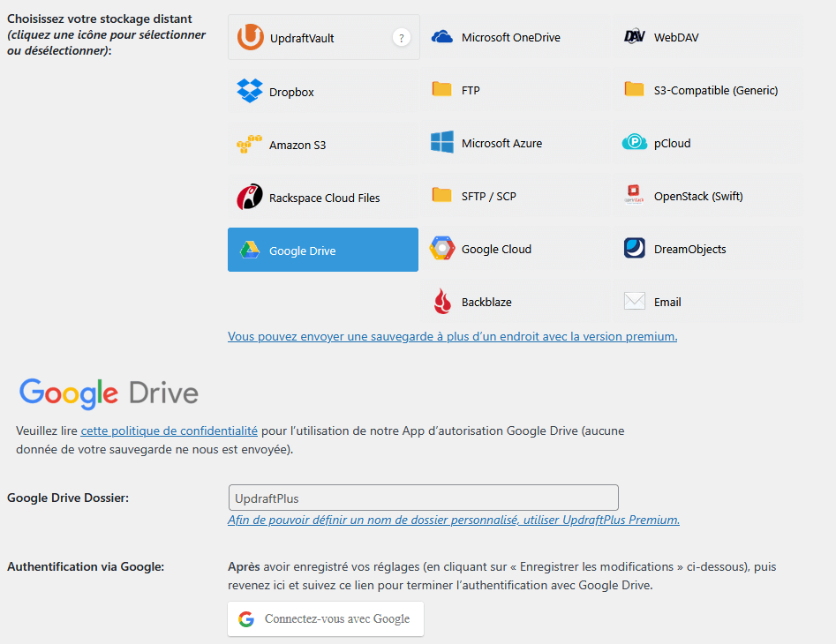Image resolution: width=836 pixels, height=644 pixels.
Task: Open the UpdraftVault question mark help
Action: click(402, 38)
